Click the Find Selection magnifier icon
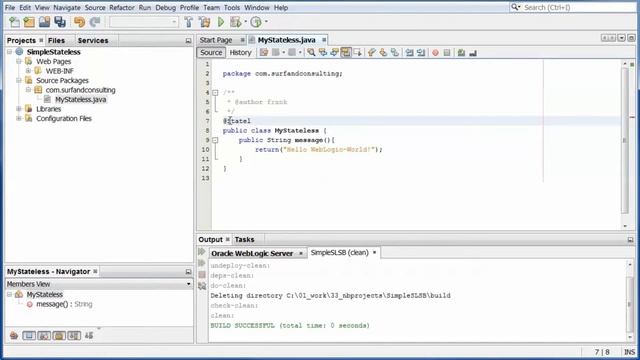640x360 pixels. tap(311, 52)
